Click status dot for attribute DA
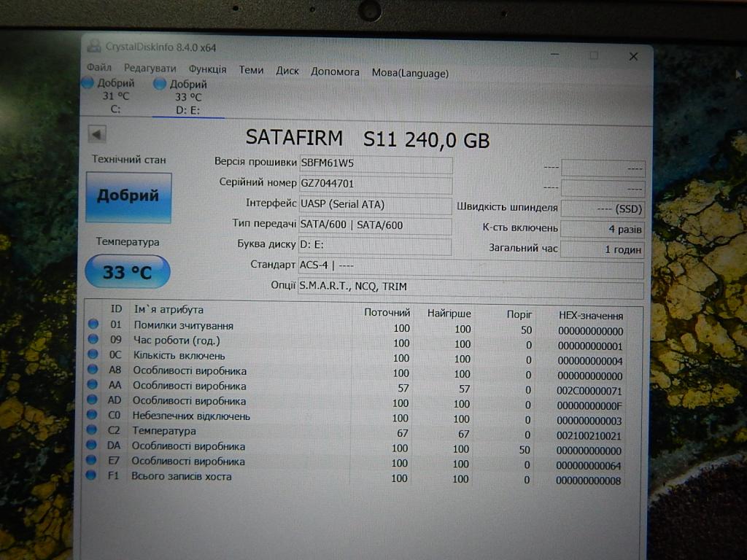Viewport: 747px width, 560px height. [x=91, y=445]
